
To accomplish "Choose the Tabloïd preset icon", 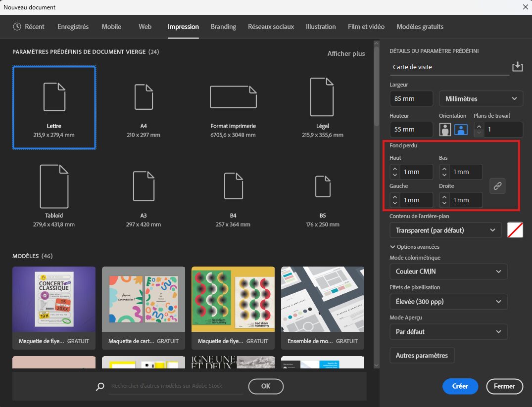I will coord(54,186).
